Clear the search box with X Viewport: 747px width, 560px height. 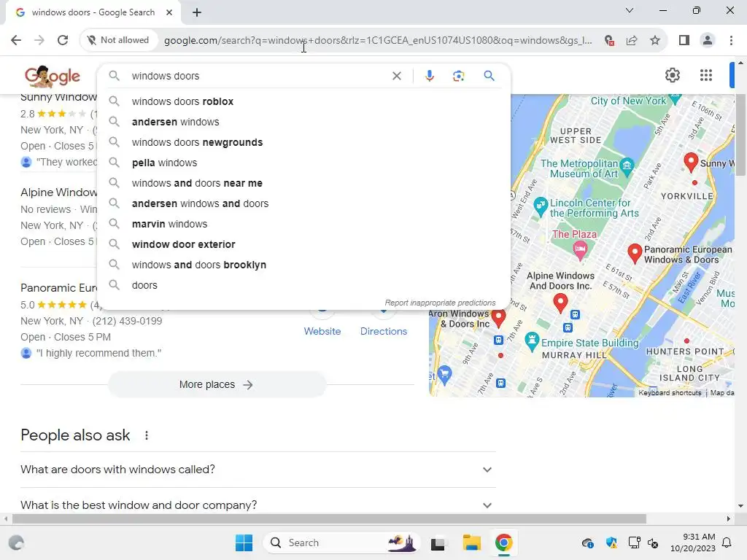click(x=396, y=76)
